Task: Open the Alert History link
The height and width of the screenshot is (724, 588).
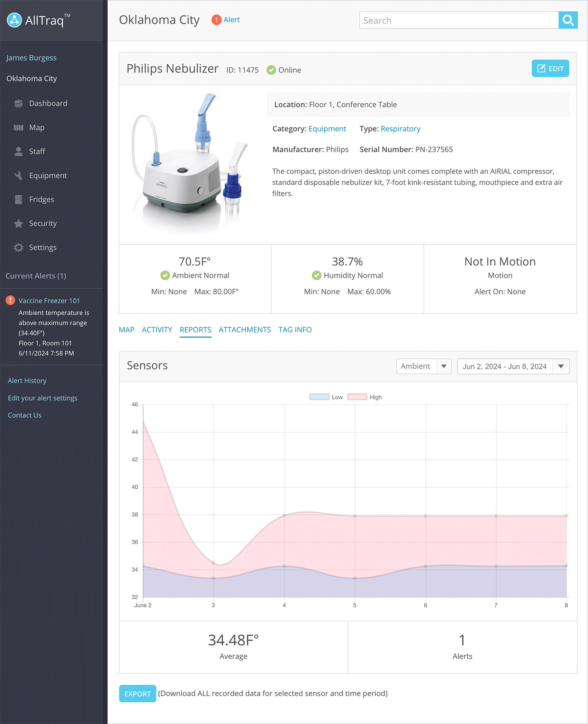Action: pos(27,381)
